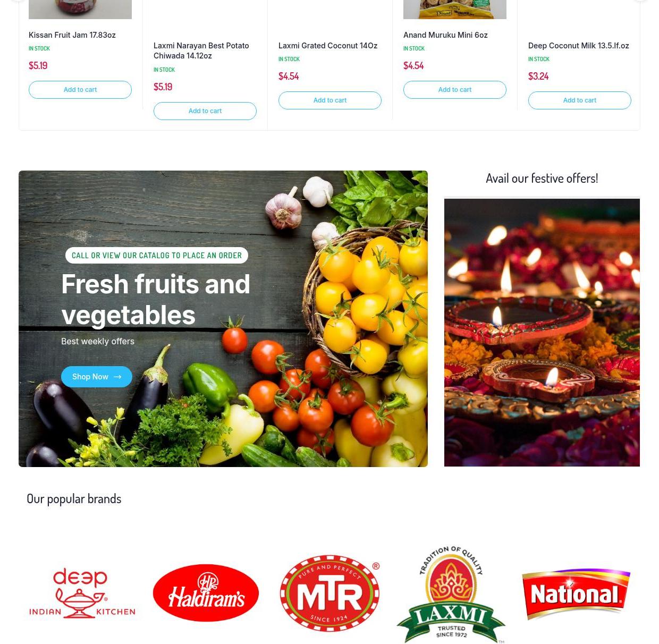Add Kissan Fruit Jam to cart

click(80, 90)
